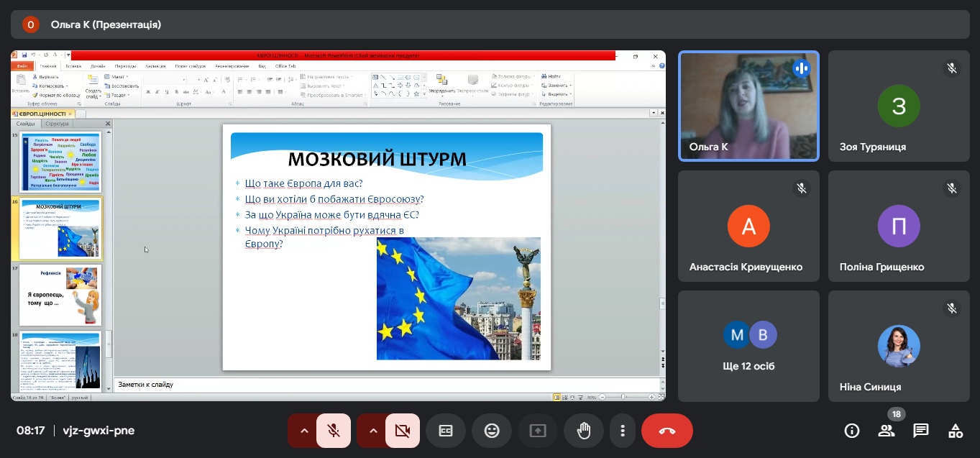Send a reaction with emoji button
980x458 pixels.
[x=492, y=431]
